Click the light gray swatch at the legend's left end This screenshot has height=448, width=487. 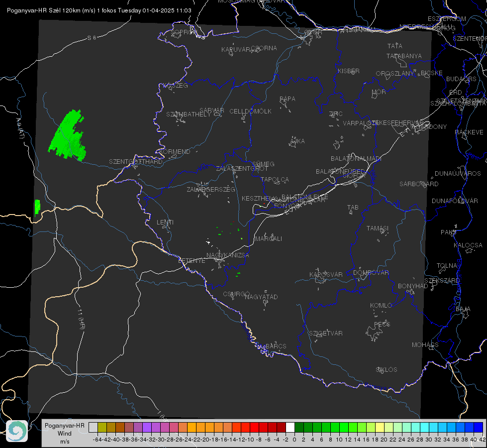[93, 427]
